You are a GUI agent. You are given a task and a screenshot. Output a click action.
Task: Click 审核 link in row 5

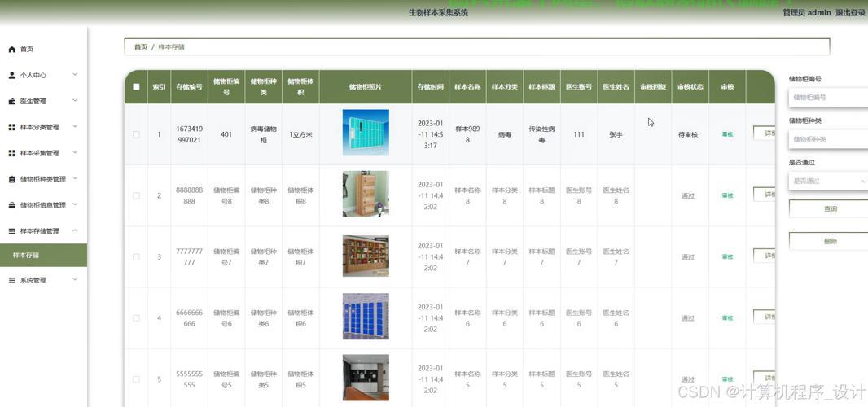coord(727,379)
